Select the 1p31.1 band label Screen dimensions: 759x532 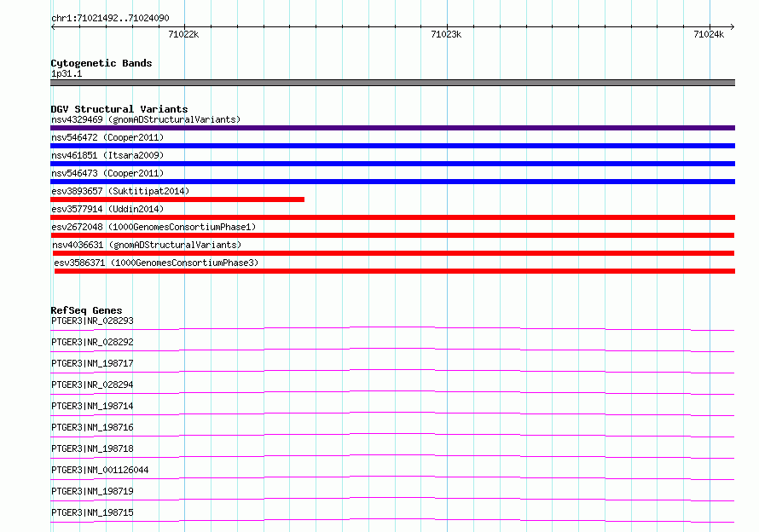67,73
